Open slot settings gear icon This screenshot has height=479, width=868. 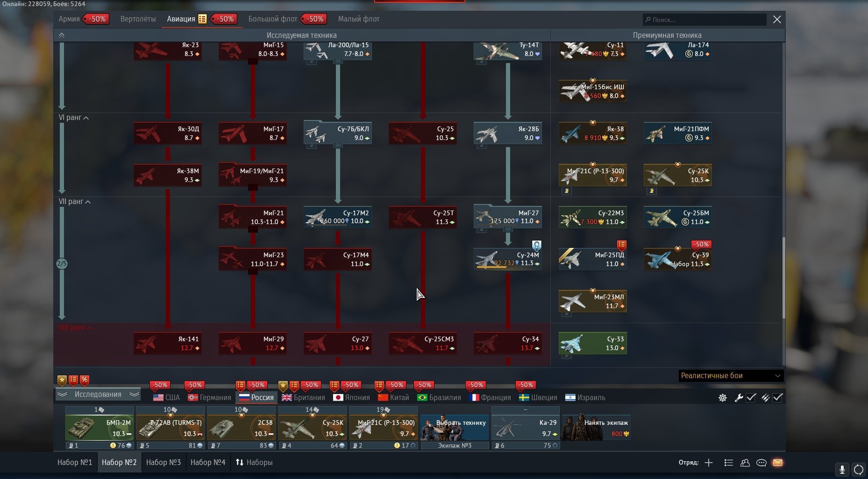click(723, 398)
